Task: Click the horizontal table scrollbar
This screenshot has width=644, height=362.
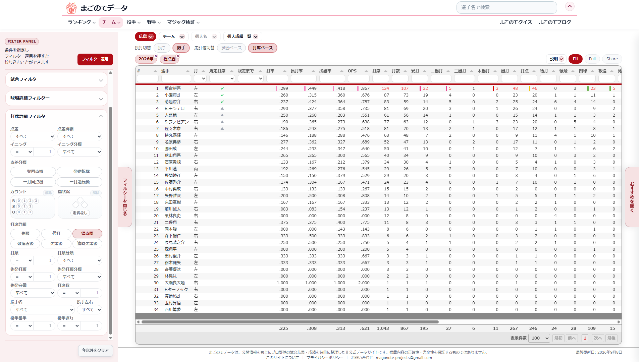Action: pyautogui.click(x=290, y=322)
